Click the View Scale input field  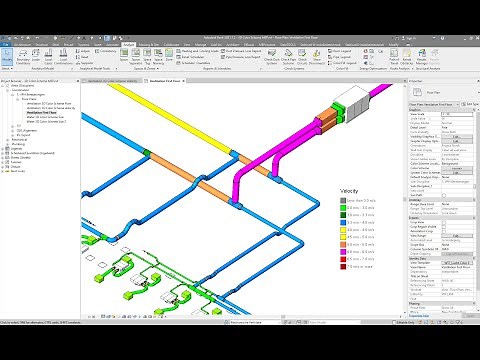point(457,114)
